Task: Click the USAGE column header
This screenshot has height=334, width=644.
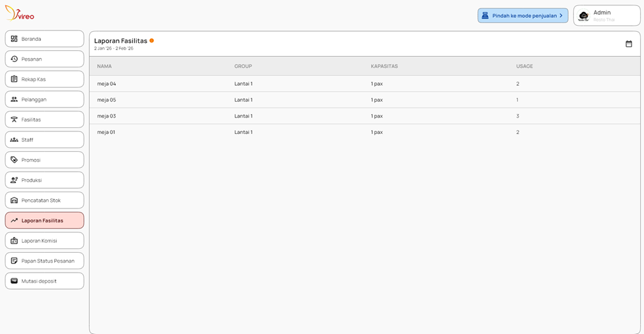Action: [x=524, y=66]
